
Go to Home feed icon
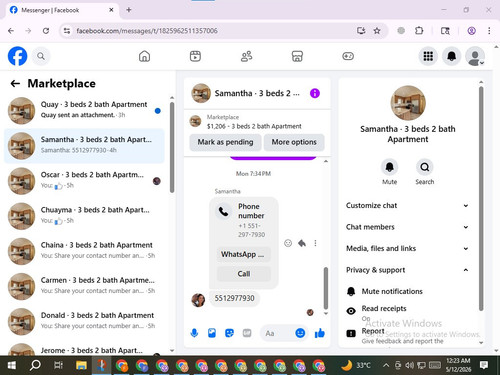(x=144, y=56)
